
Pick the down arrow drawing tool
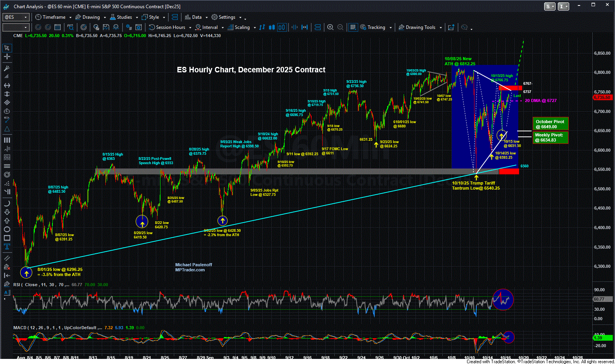(7, 212)
